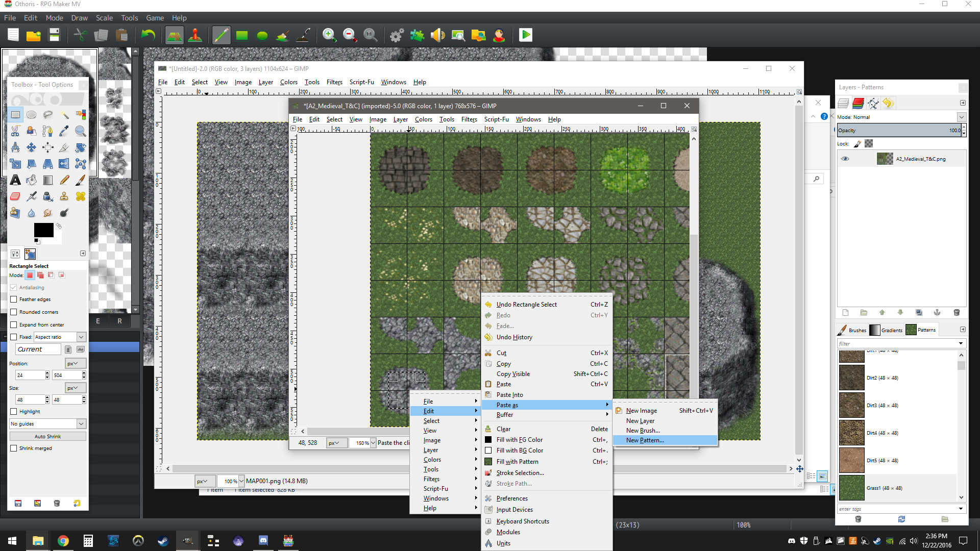Open the enter tags dropdown arrow
Screen dimensions: 980x551
(961, 509)
